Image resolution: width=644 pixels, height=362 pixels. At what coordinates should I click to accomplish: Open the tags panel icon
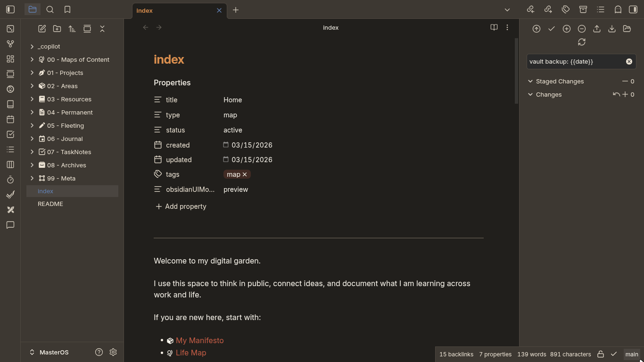coord(566,9)
